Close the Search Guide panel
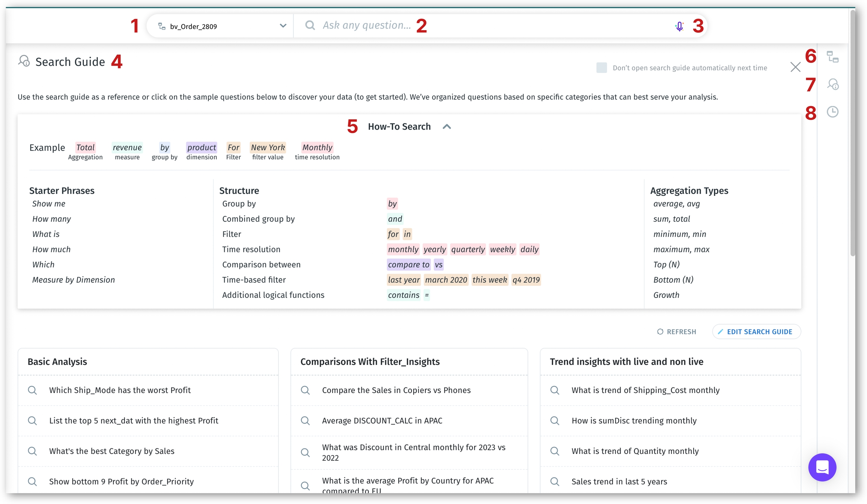Viewport: 867px width, 504px height. click(x=795, y=67)
